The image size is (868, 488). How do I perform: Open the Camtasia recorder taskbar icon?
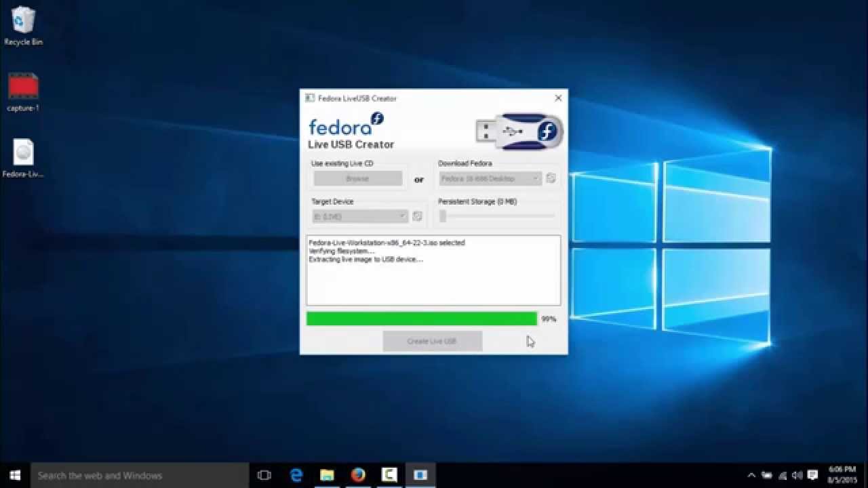389,475
